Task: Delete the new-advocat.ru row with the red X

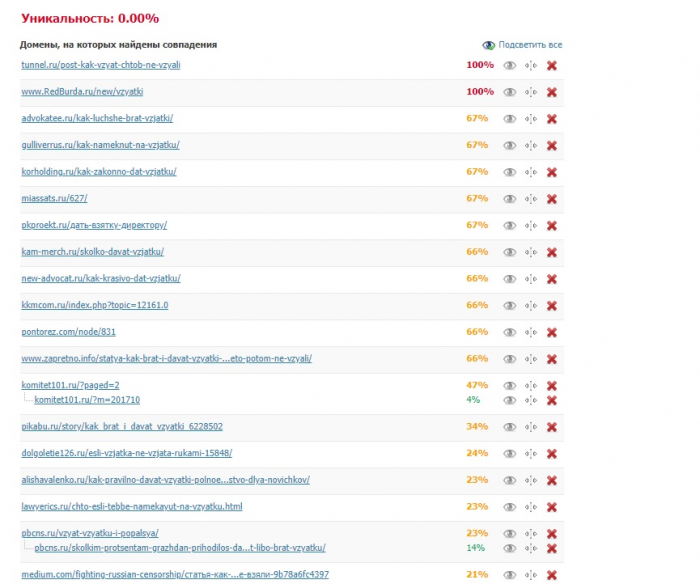Action: pyautogui.click(x=552, y=279)
